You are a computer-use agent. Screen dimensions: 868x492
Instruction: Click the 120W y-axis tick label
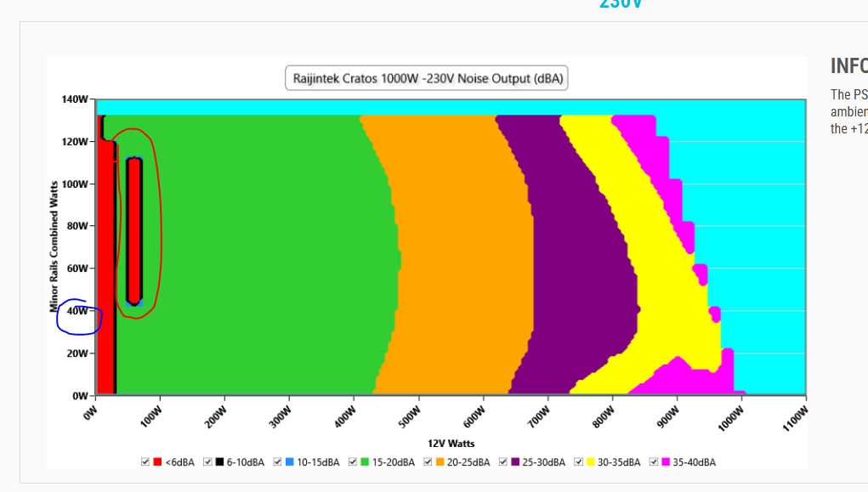point(75,142)
